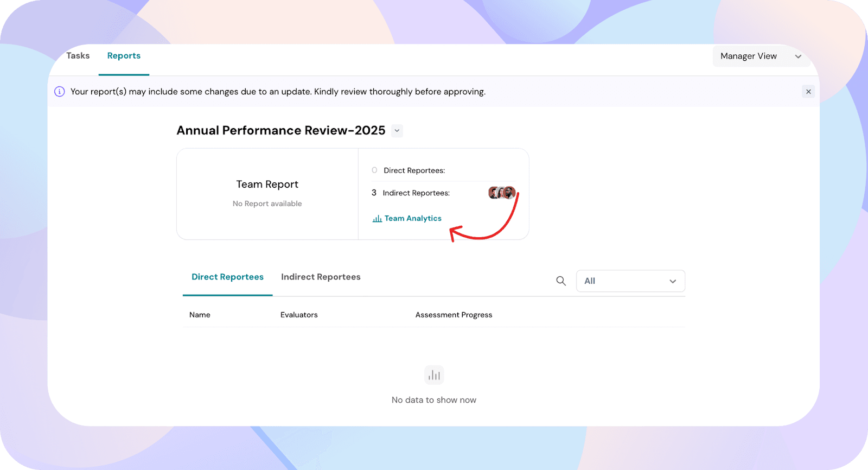Dismiss the update notice banner
The image size is (868, 470).
tap(808, 92)
